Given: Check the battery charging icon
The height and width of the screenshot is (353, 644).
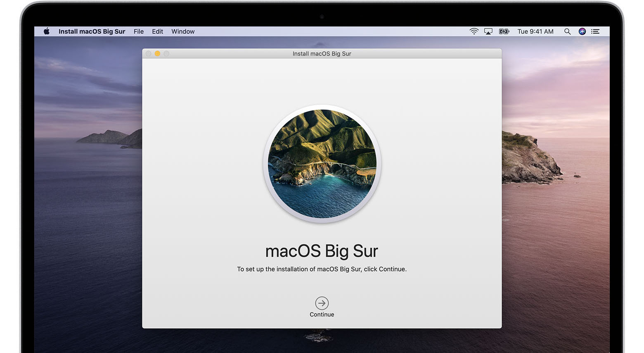Looking at the screenshot, I should (x=504, y=31).
